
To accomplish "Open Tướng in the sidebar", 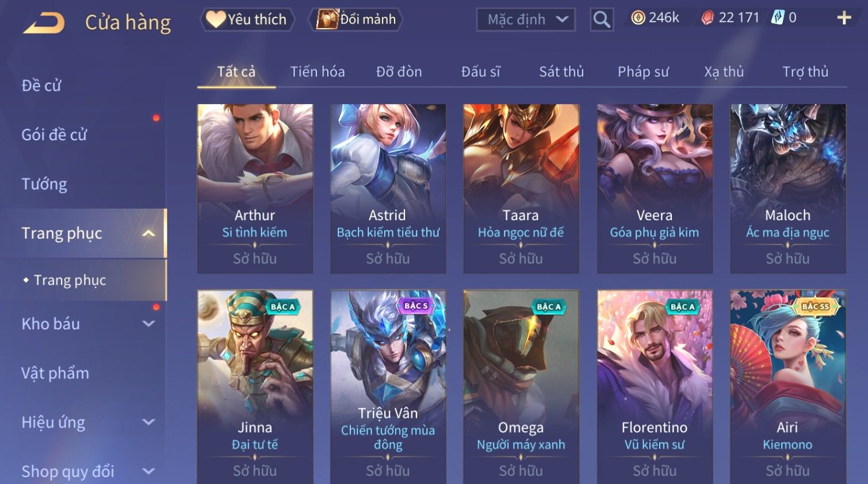I will pos(44,185).
